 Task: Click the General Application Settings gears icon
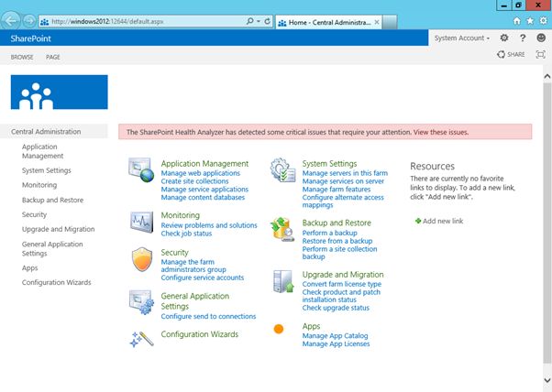coord(141,302)
